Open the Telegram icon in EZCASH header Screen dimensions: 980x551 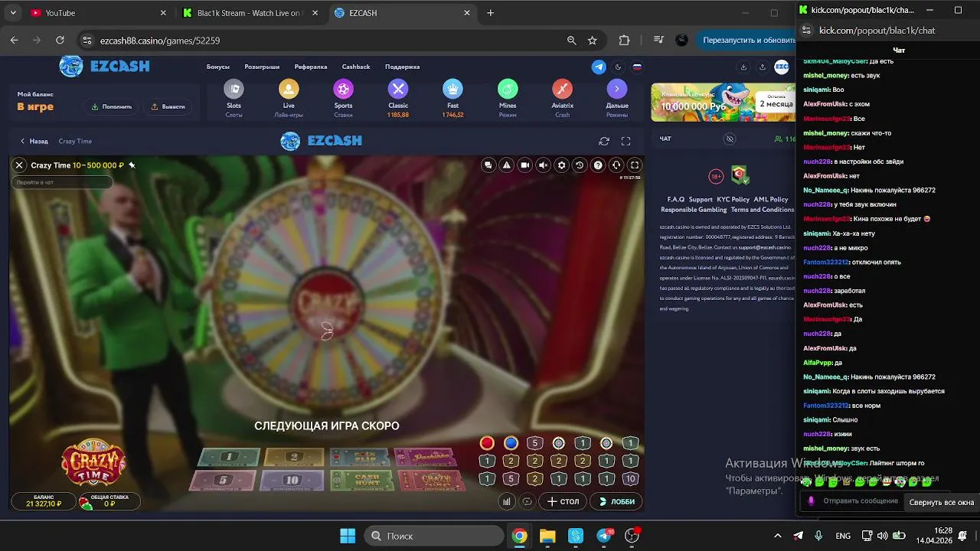[x=599, y=67]
